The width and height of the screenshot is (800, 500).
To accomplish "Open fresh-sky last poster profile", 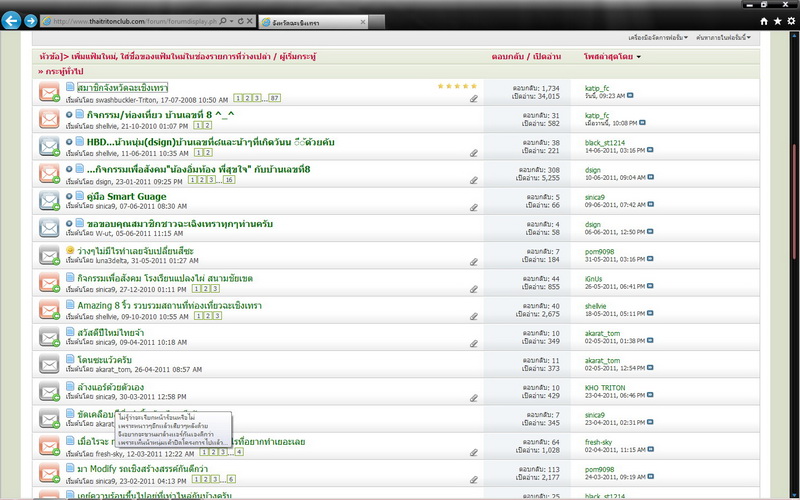I will click(x=599, y=442).
